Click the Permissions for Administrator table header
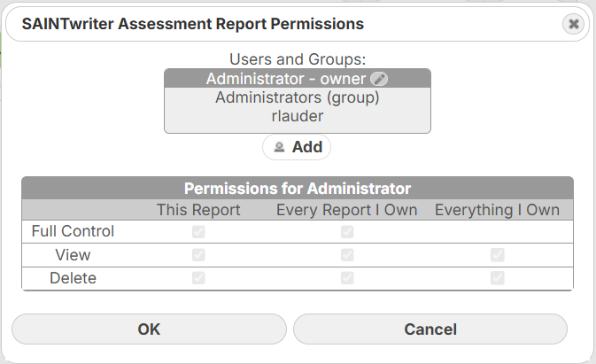Screen dimensions: 596x364 (x=298, y=189)
